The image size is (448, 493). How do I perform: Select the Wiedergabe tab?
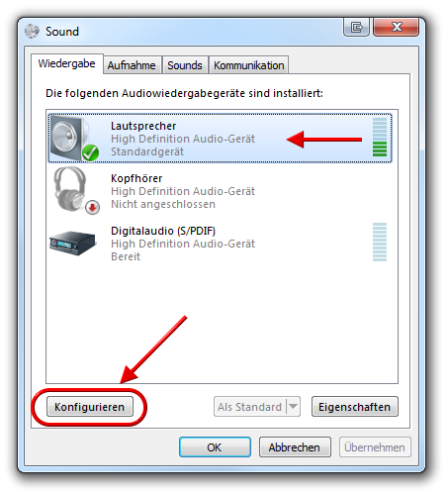(67, 63)
